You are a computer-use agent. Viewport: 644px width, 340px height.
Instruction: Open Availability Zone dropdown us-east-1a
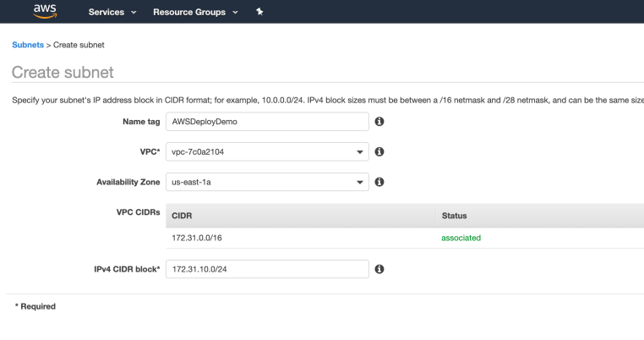(x=267, y=182)
